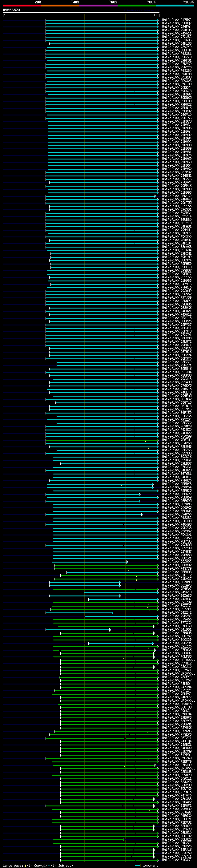The image size is (197, 868).
Task: Click the red under-20% identity legend segment
Action: coord(22,6)
